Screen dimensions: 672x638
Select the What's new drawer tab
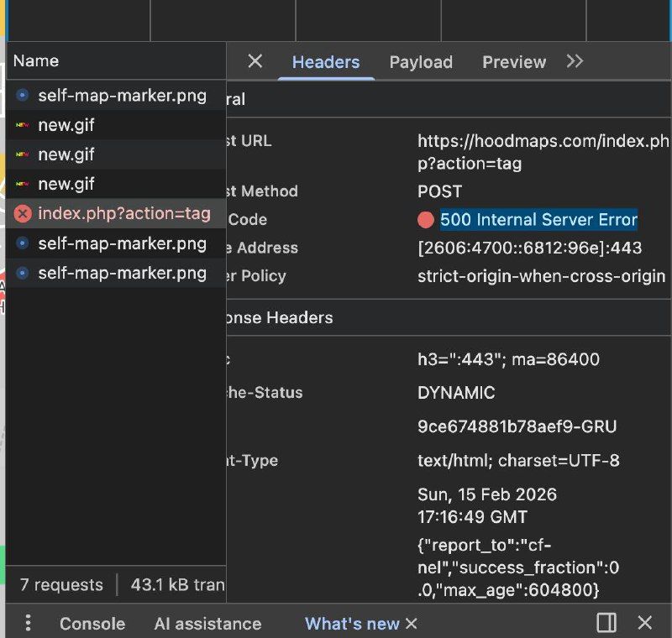(x=352, y=624)
